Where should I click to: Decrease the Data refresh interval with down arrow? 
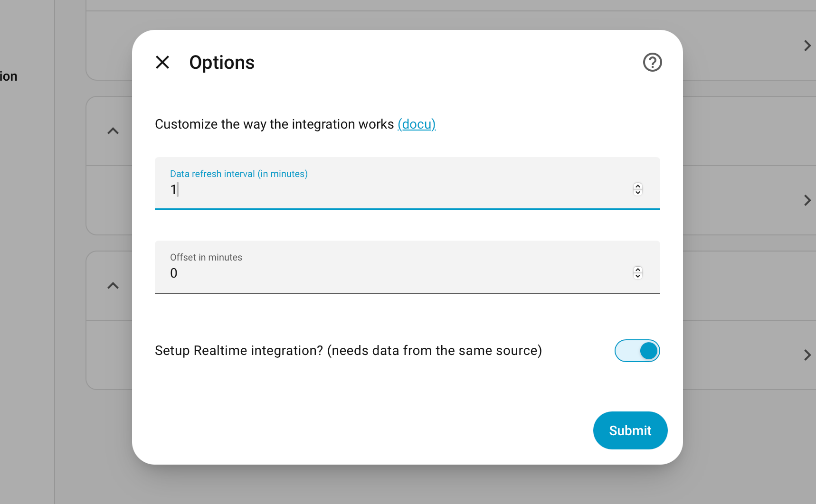[638, 192]
